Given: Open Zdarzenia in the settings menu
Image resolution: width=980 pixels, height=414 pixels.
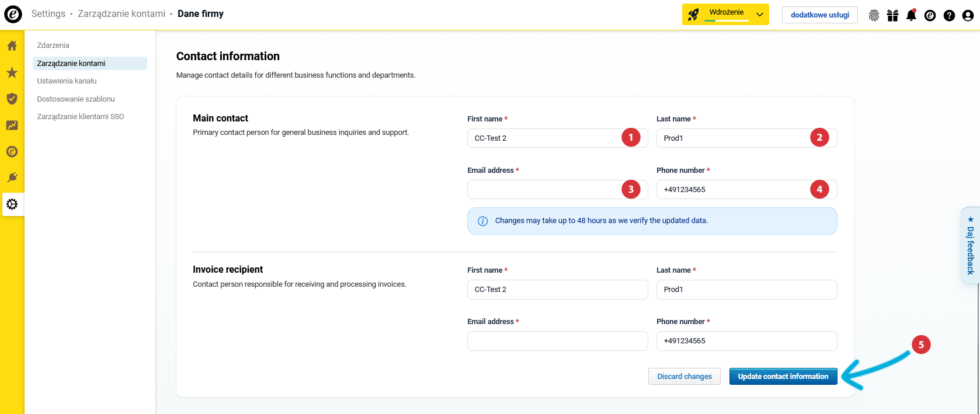Looking at the screenshot, I should (53, 46).
